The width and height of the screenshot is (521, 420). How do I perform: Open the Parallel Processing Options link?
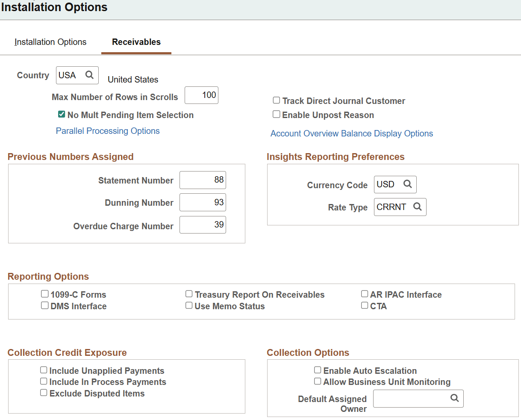(x=108, y=130)
